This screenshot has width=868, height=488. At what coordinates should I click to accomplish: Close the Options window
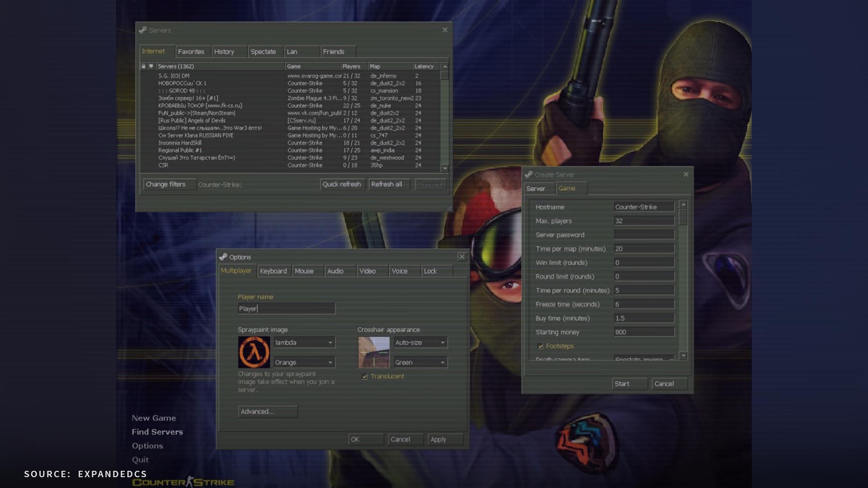[462, 257]
